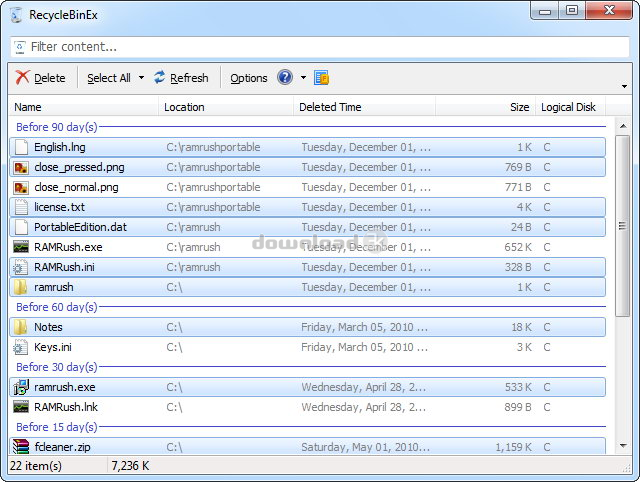Viewport: 640px width, 482px height.
Task: Collapse the Before 30 day(s) group
Action: coord(57,367)
